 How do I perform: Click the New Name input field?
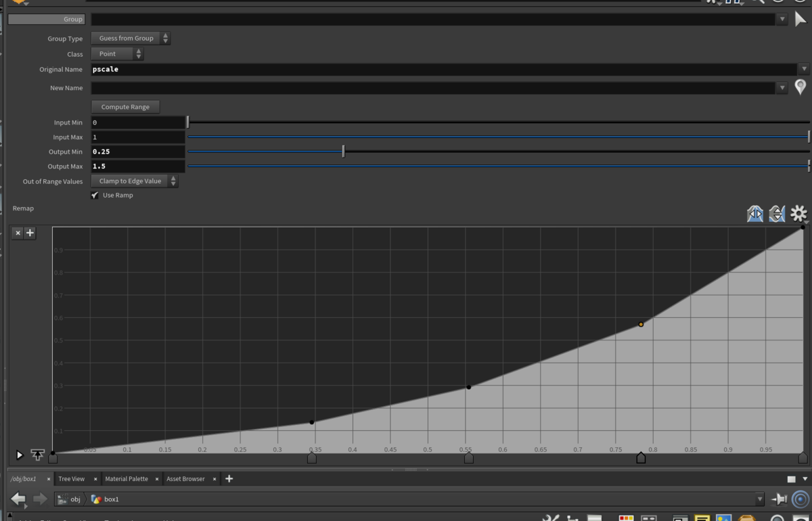click(x=433, y=87)
